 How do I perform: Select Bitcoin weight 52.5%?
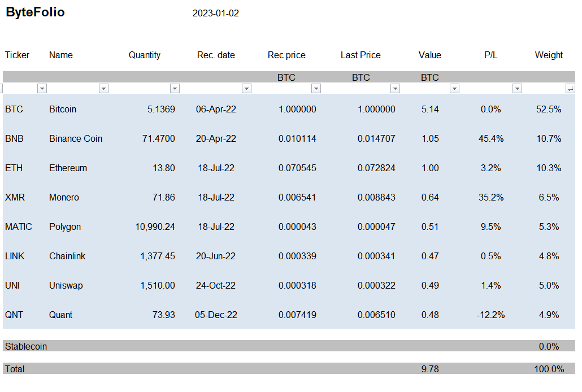coord(549,109)
